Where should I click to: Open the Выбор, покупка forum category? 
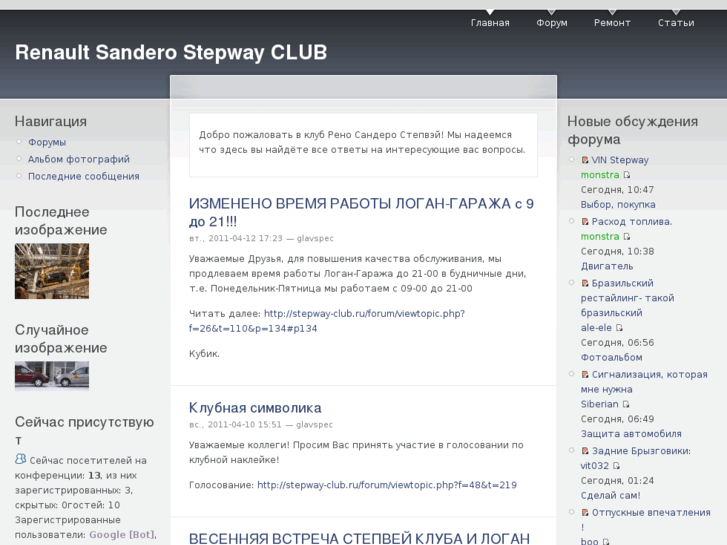click(x=618, y=205)
